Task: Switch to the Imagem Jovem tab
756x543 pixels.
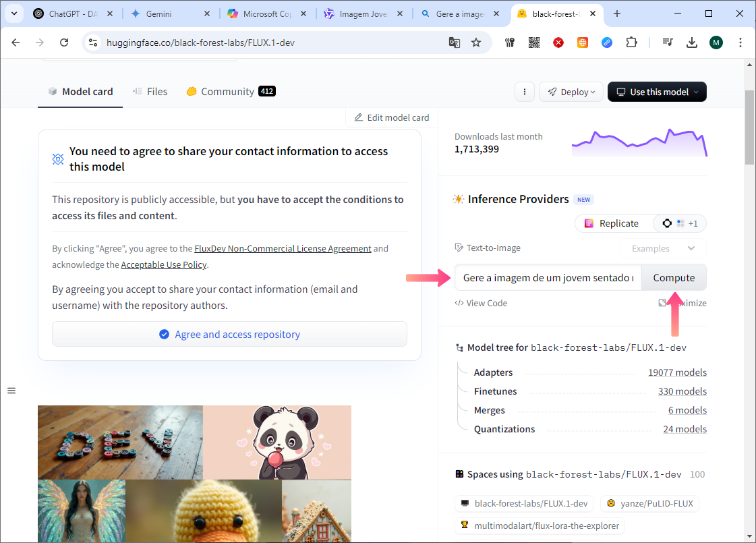Action: click(363, 14)
